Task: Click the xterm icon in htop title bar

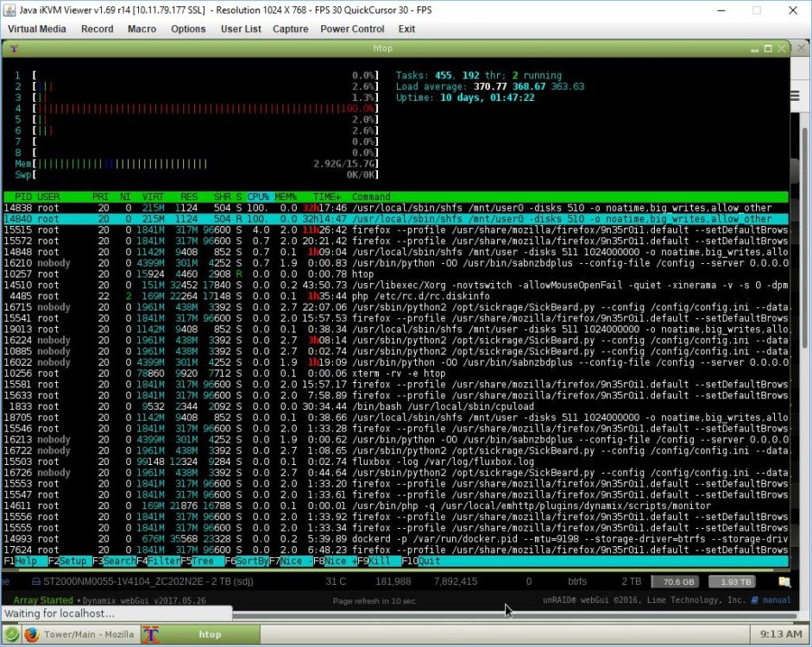Action: [14, 48]
